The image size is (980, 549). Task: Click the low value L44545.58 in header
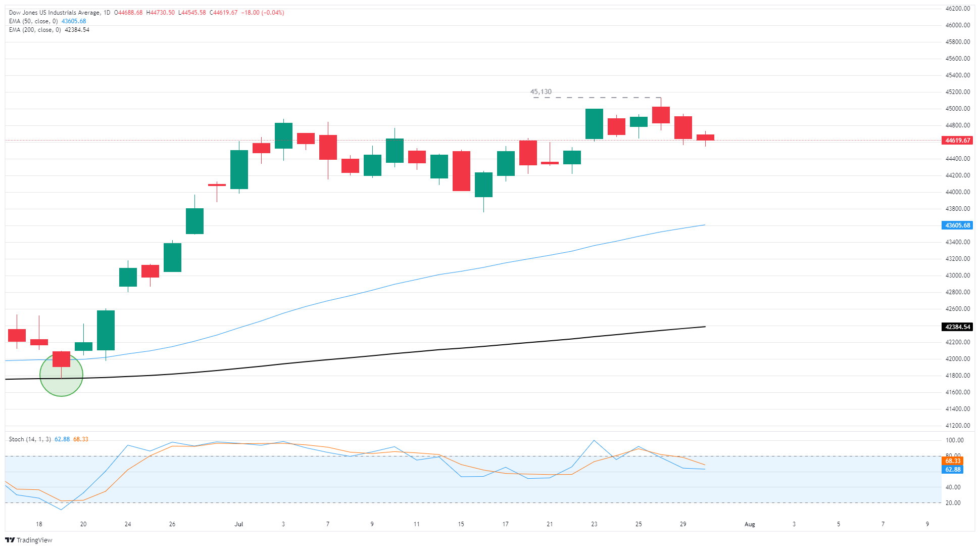click(x=192, y=13)
